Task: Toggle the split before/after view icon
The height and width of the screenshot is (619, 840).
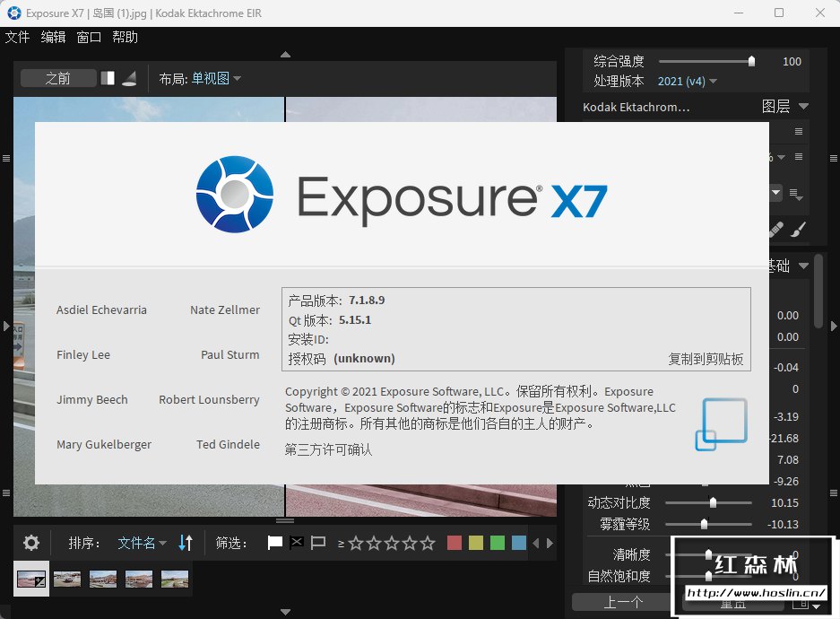Action: (108, 78)
